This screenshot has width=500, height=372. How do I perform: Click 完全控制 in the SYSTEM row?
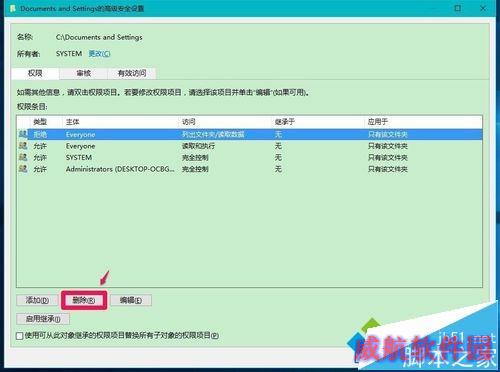pyautogui.click(x=195, y=157)
